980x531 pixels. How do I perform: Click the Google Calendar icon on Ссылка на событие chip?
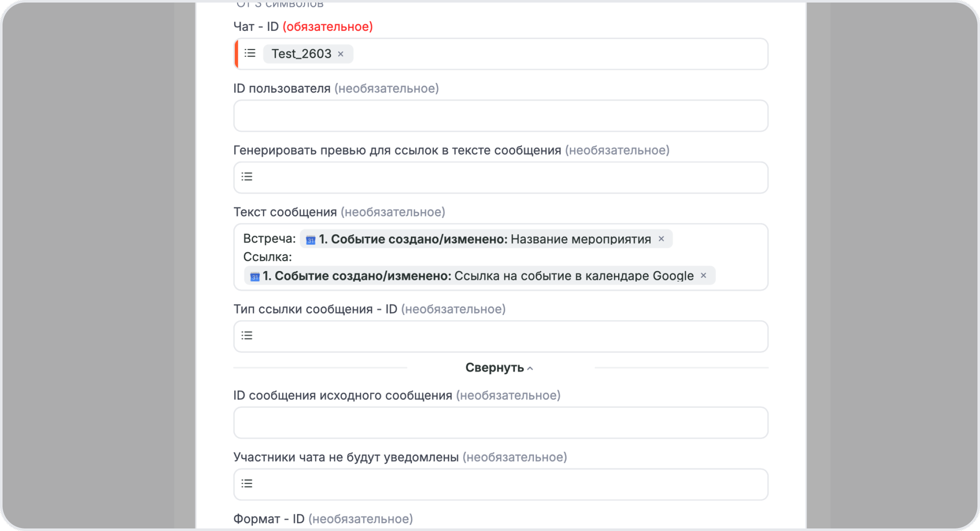pyautogui.click(x=254, y=276)
